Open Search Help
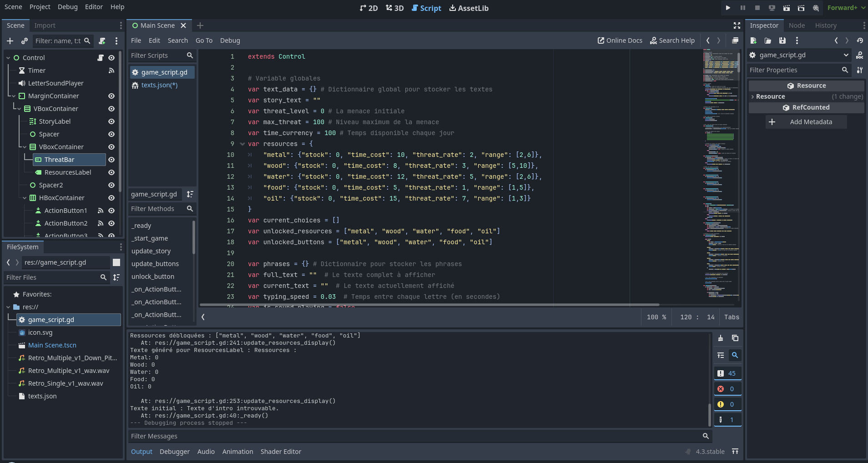The height and width of the screenshot is (463, 868). (x=672, y=40)
